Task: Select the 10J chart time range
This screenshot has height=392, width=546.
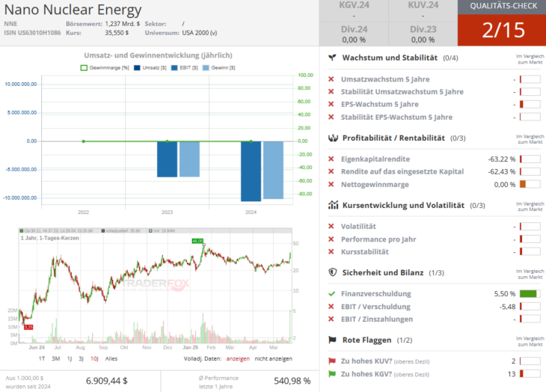Action: [94, 358]
